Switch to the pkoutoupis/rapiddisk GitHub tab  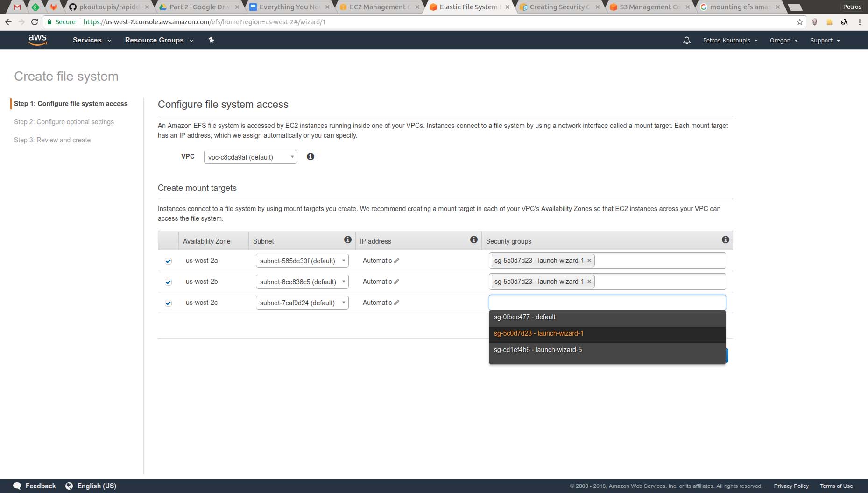(109, 7)
